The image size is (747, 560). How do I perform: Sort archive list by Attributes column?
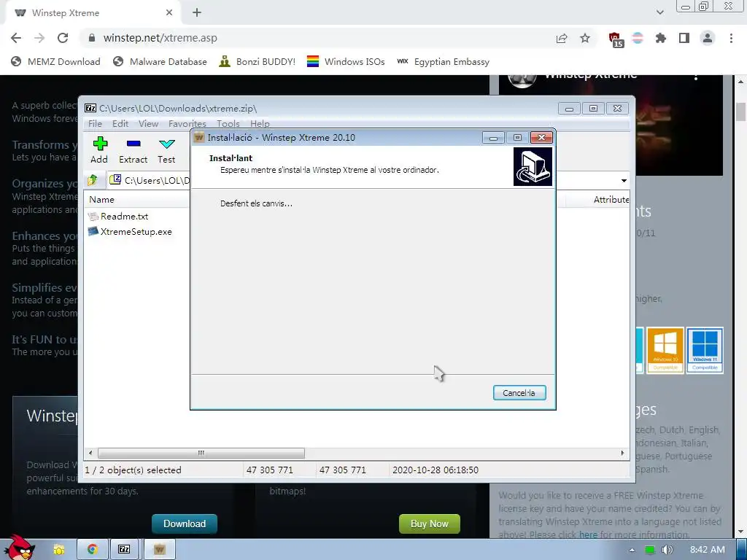(x=611, y=200)
